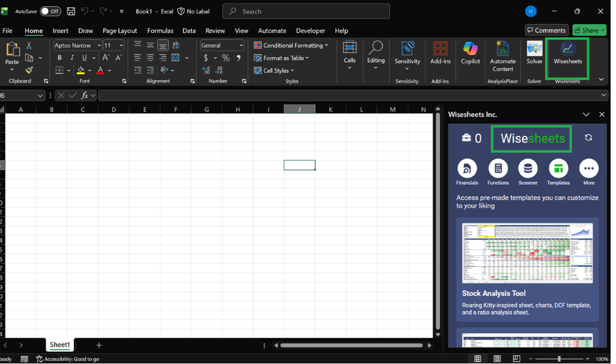Toggle underline formatting
616x364 pixels.
tap(85, 58)
